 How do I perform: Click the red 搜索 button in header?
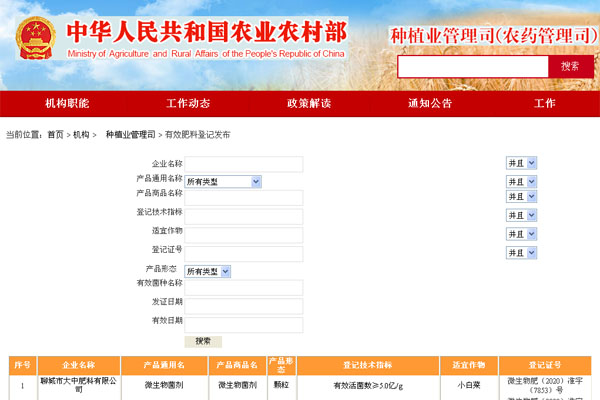[570, 66]
